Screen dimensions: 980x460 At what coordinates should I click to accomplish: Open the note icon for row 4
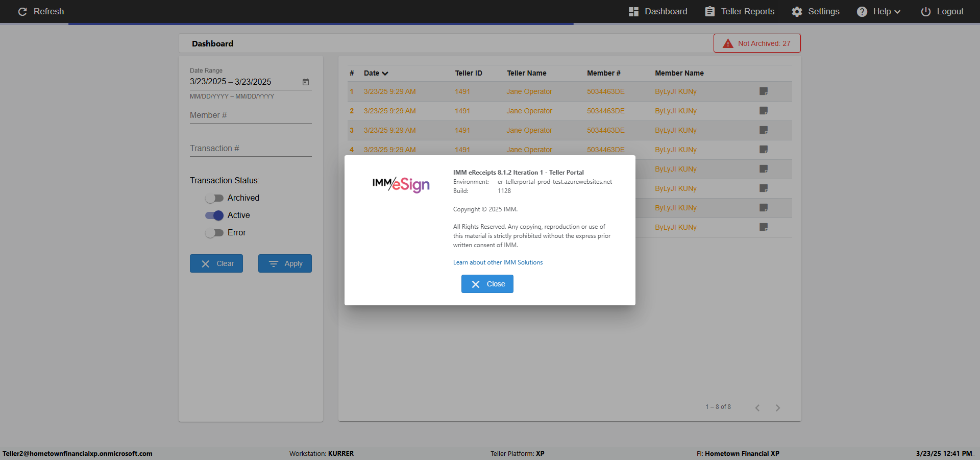coord(764,150)
